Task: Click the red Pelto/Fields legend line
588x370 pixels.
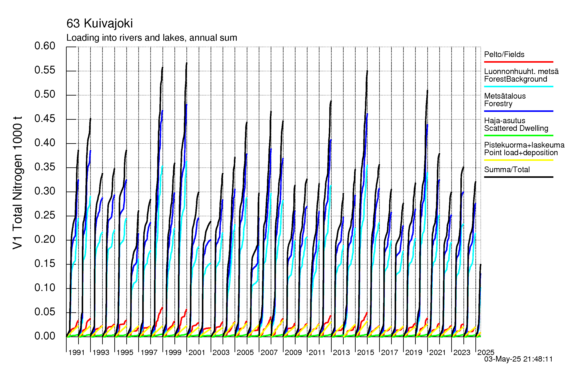Action: click(x=519, y=62)
